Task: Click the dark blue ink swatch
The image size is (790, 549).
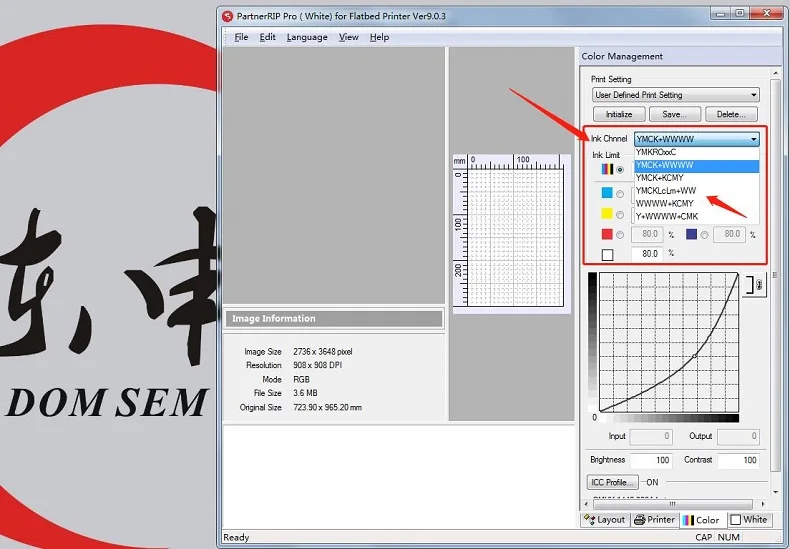Action: [x=691, y=234]
